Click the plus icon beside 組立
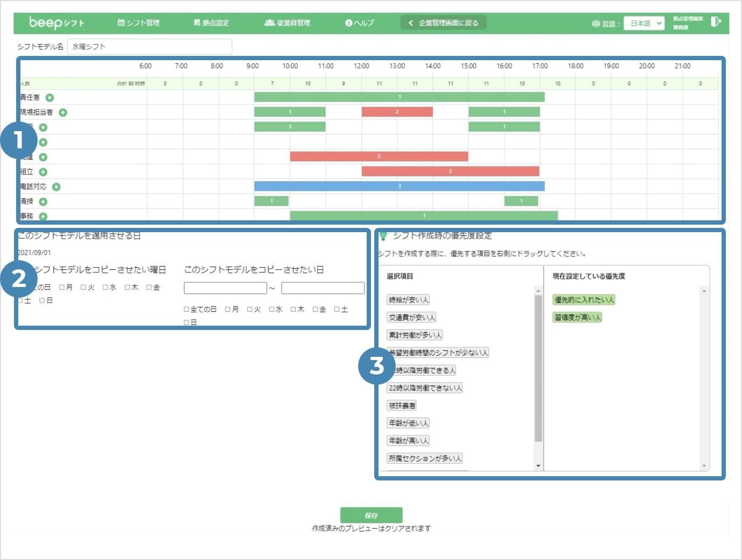742x560 pixels. point(43,172)
